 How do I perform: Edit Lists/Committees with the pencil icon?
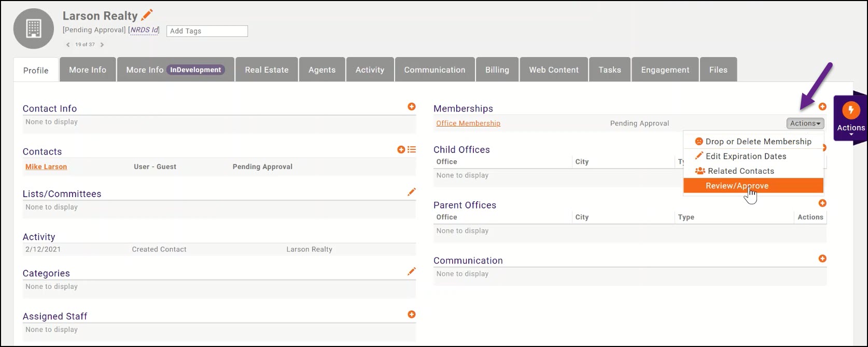412,192
